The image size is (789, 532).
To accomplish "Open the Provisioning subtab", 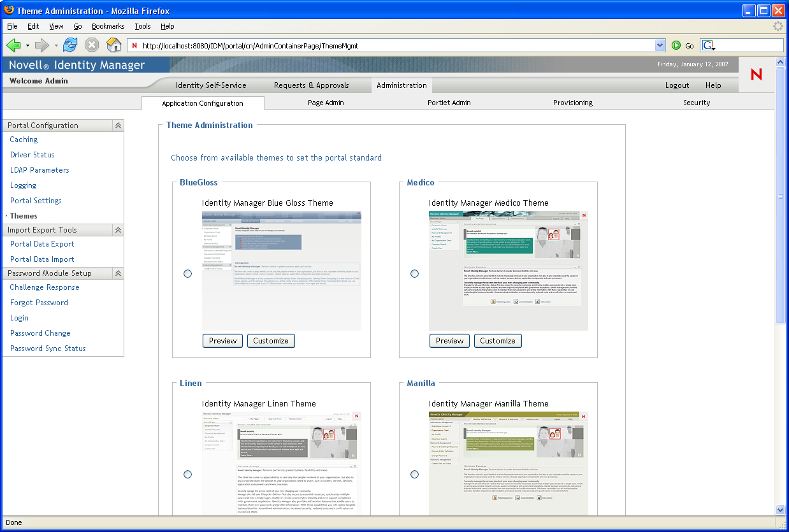I will pos(573,103).
